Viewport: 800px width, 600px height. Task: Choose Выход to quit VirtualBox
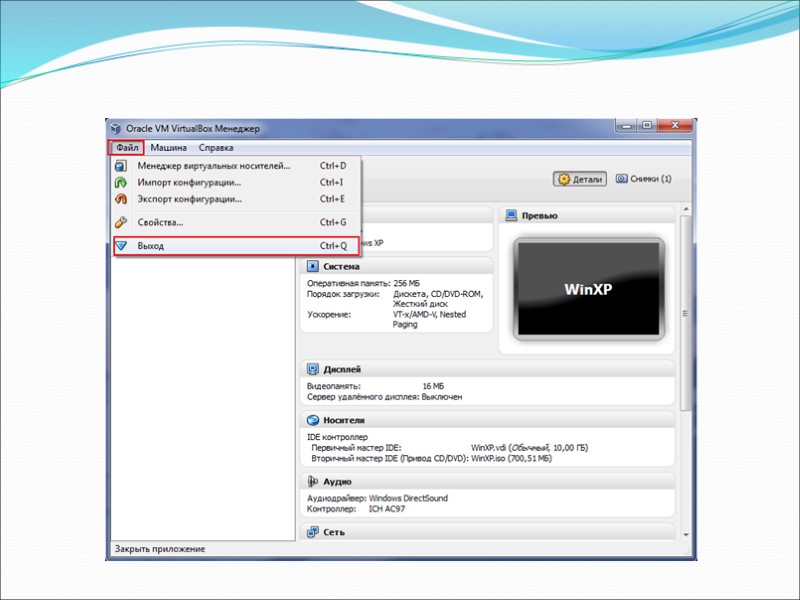coord(237,246)
